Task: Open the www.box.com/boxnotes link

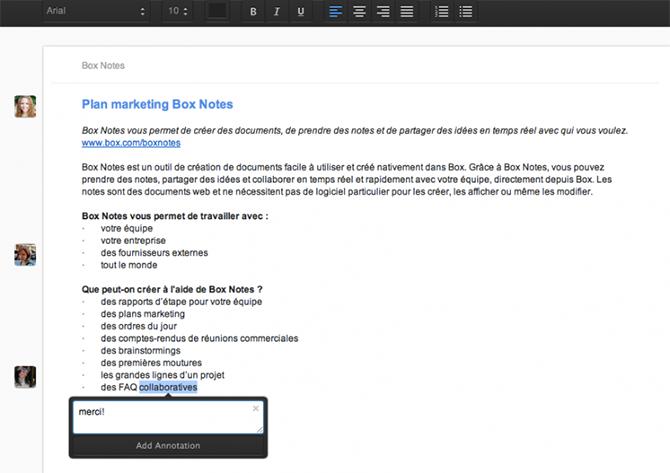Action: tap(131, 143)
